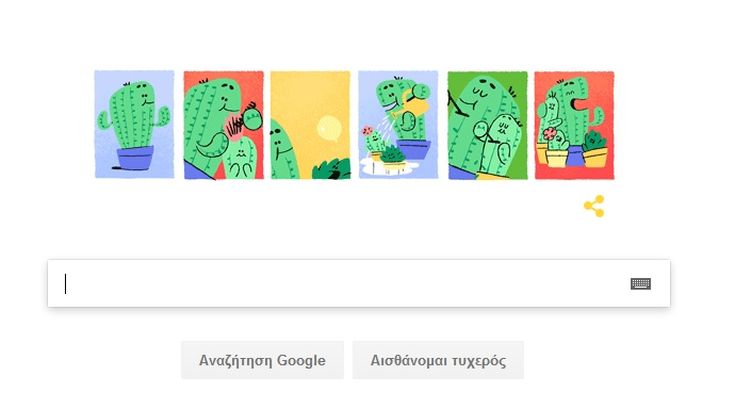Viewport: 735px width, 409px height.
Task: Click the white speech bubble in the yellow panel
Action: point(329,129)
